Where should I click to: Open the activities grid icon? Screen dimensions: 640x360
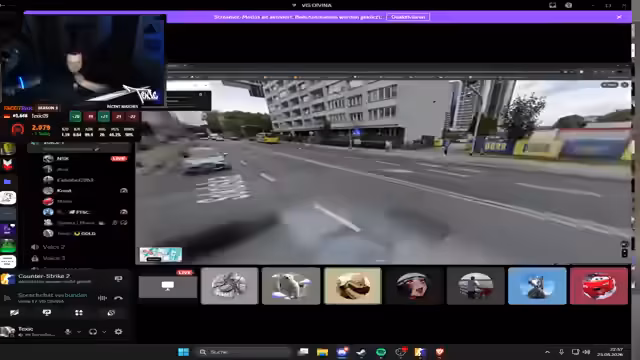[79, 313]
